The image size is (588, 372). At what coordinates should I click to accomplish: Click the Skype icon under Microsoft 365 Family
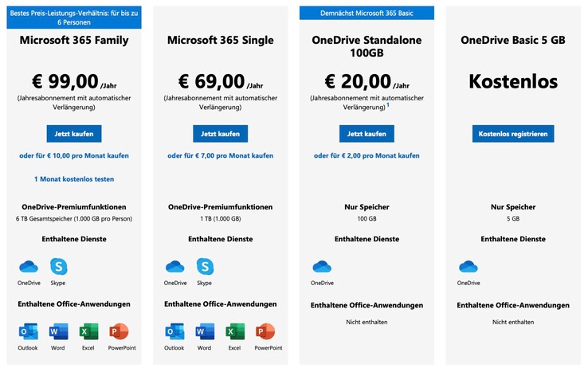pos(58,266)
